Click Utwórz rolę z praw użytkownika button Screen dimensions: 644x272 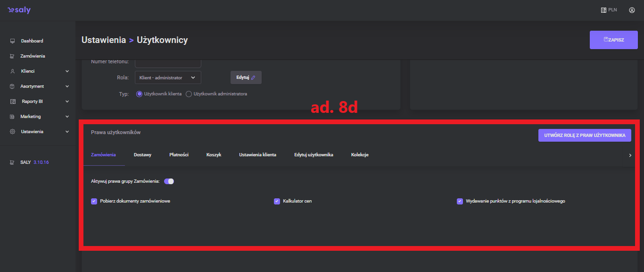click(x=585, y=136)
